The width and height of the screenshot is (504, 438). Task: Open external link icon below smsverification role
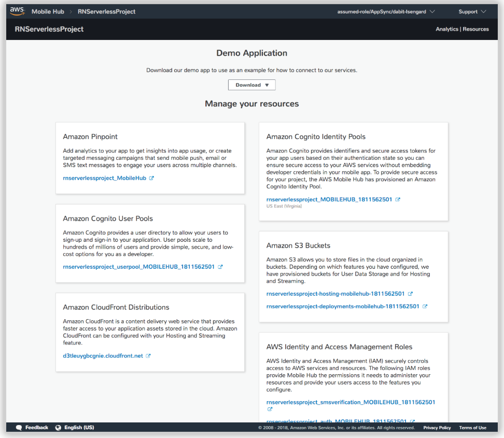click(270, 409)
